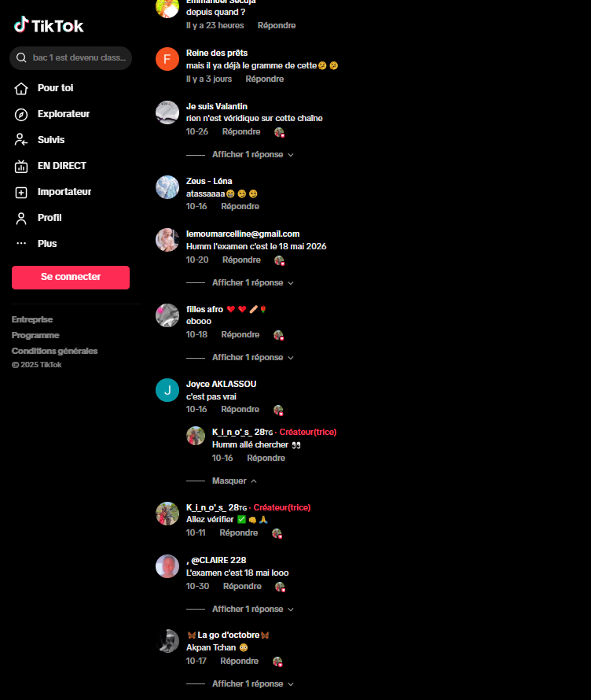Focus the search input field
Viewport: 591px width, 700px height.
79,57
